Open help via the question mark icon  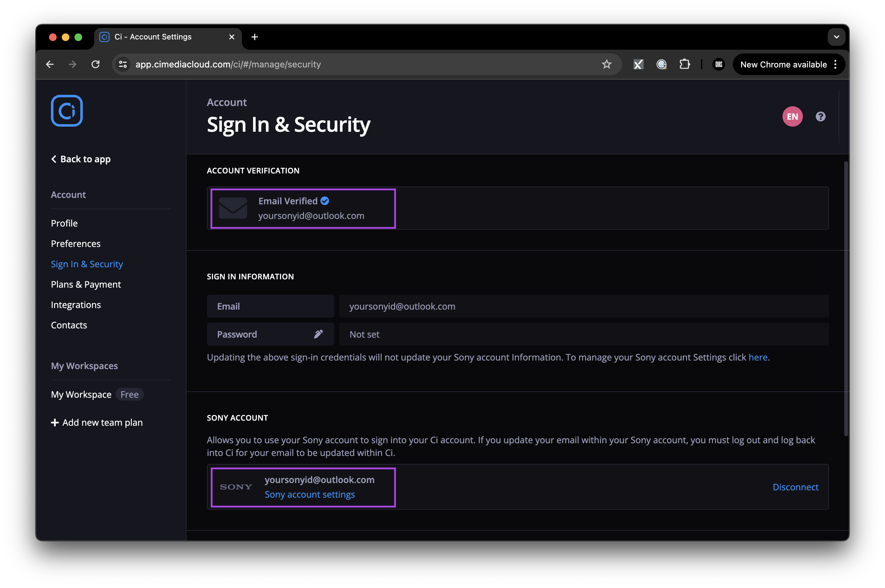click(820, 116)
